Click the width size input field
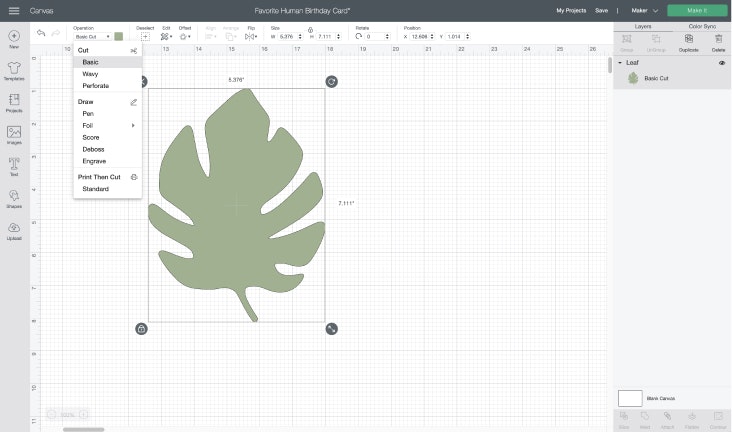 [x=288, y=36]
